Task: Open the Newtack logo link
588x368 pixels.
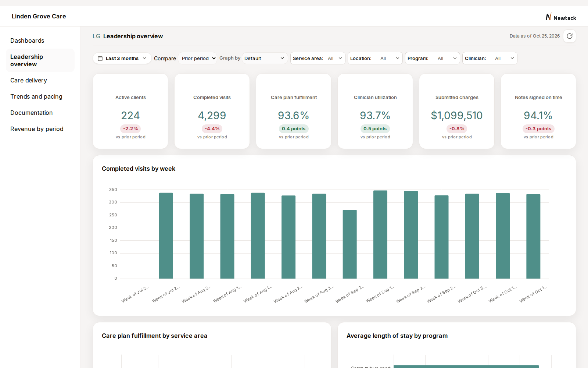Action: (x=560, y=17)
